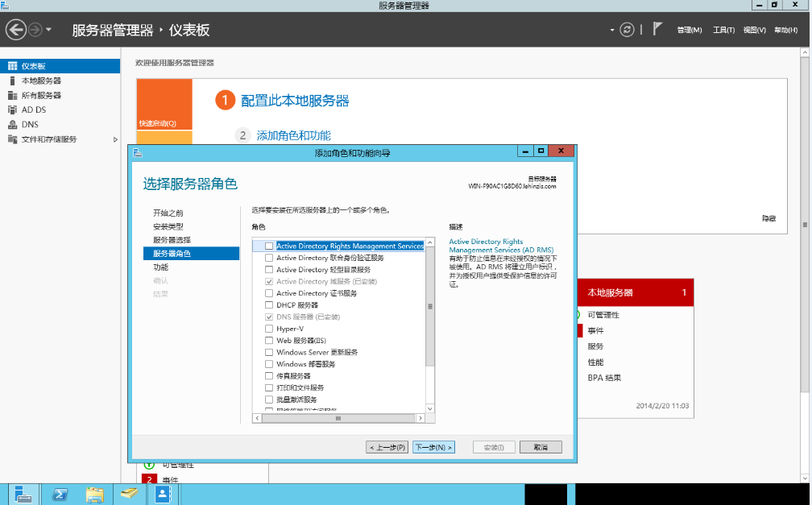
Task: Check Windows Server 更新服务 role
Action: (269, 352)
